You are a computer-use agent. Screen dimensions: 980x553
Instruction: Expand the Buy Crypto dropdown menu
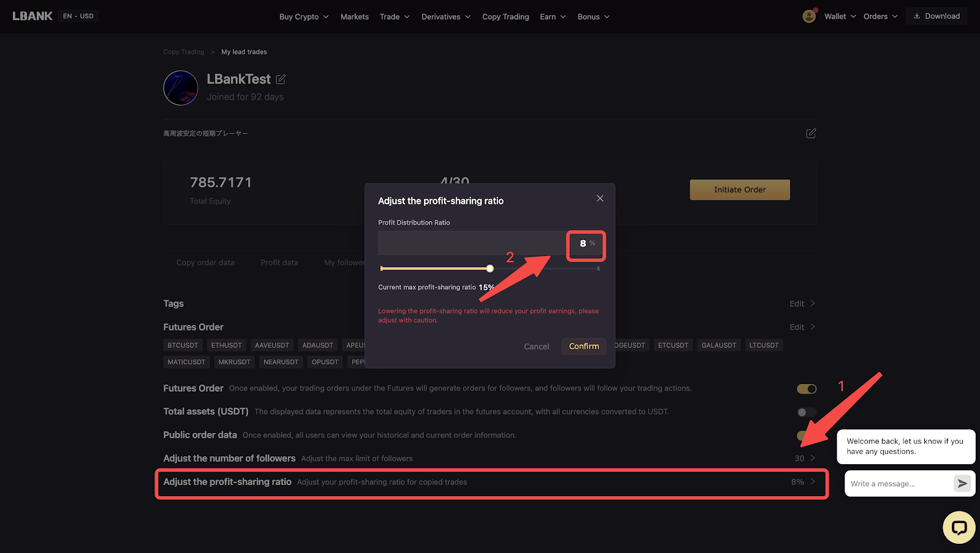click(x=304, y=17)
